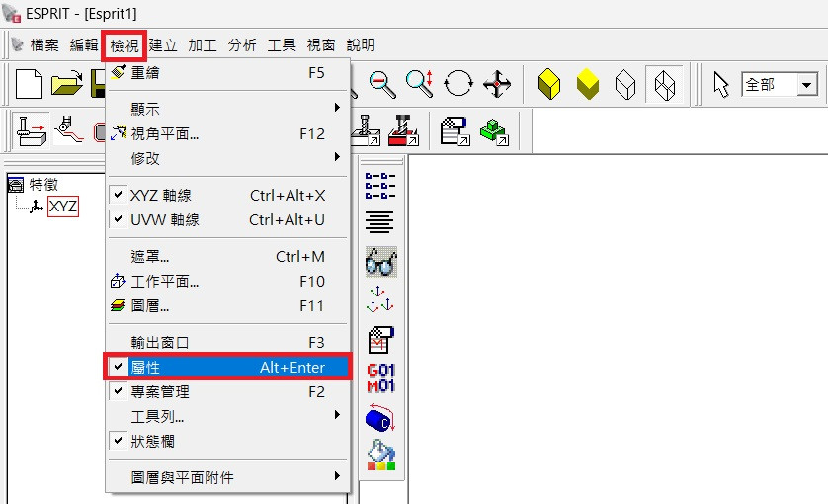Toggle the XYZ 軸線 checkbox item
Screen dimensions: 828x504
(227, 196)
